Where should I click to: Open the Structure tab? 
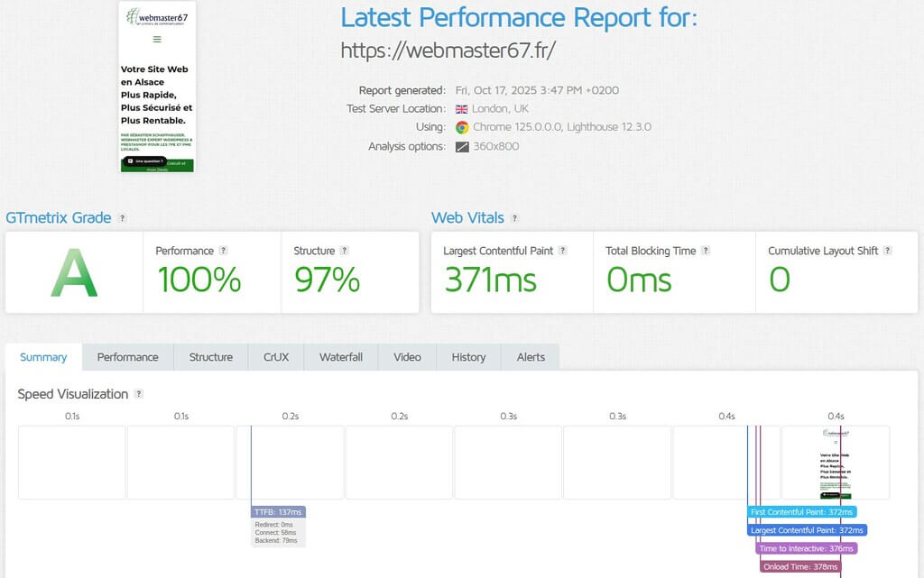210,357
